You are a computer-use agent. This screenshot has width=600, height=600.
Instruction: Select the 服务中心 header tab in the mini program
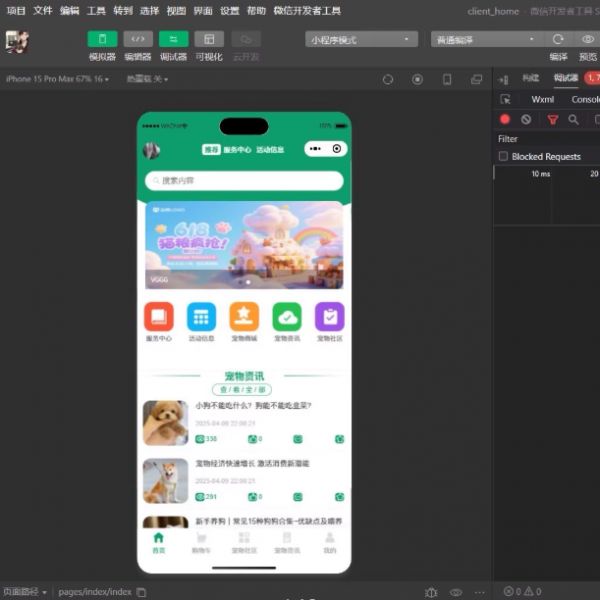coord(237,150)
